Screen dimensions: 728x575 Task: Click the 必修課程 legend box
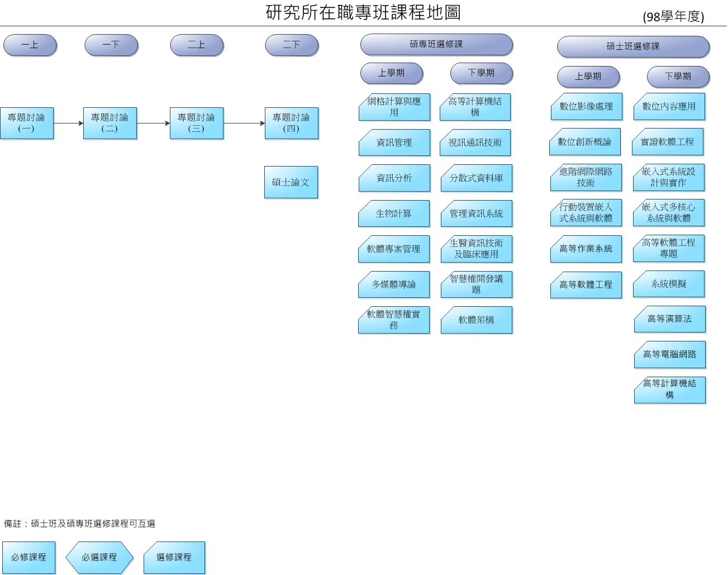(x=28, y=558)
